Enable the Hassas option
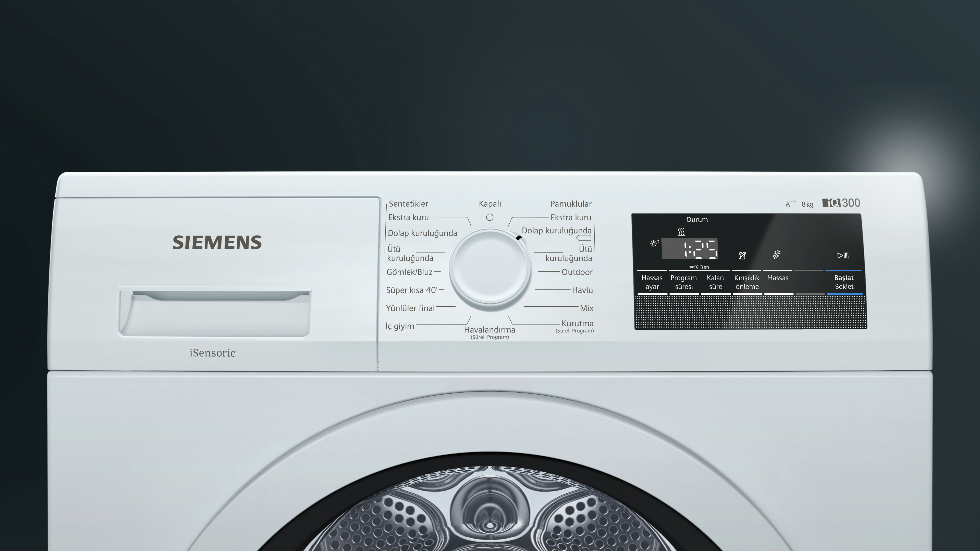The height and width of the screenshot is (551, 980). (778, 278)
